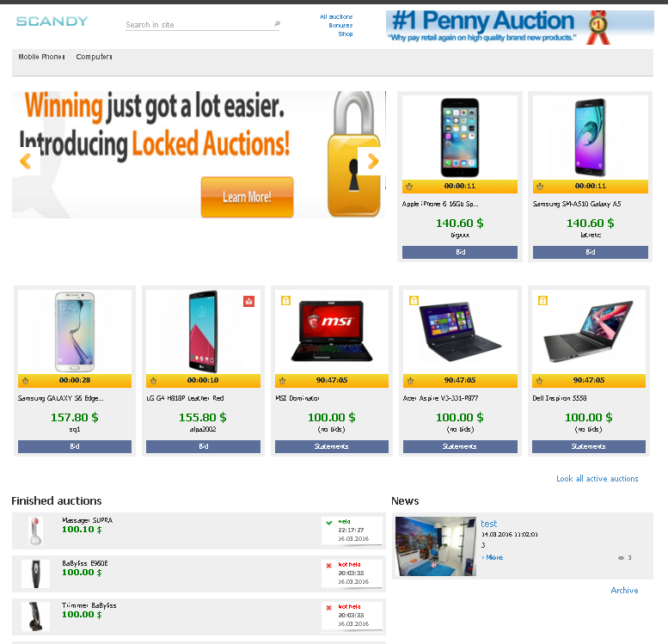
Task: Click red cross for BaByliss E960E
Action: 329,566
